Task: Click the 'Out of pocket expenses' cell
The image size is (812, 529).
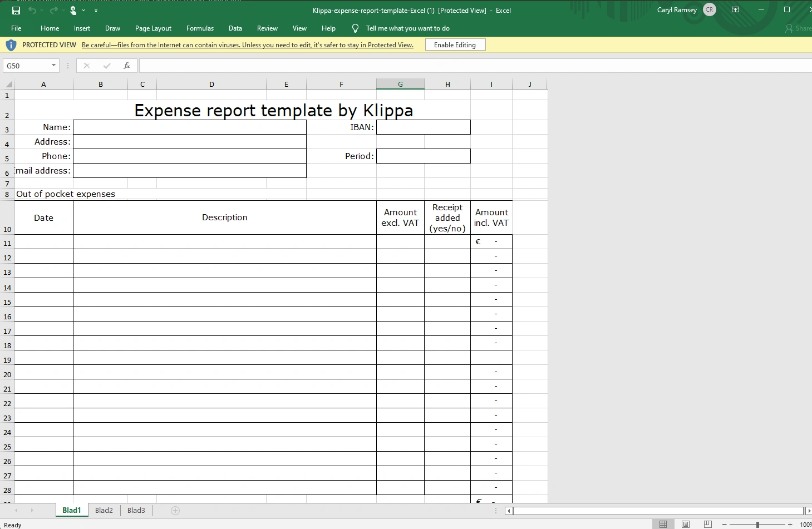Action: coord(66,194)
